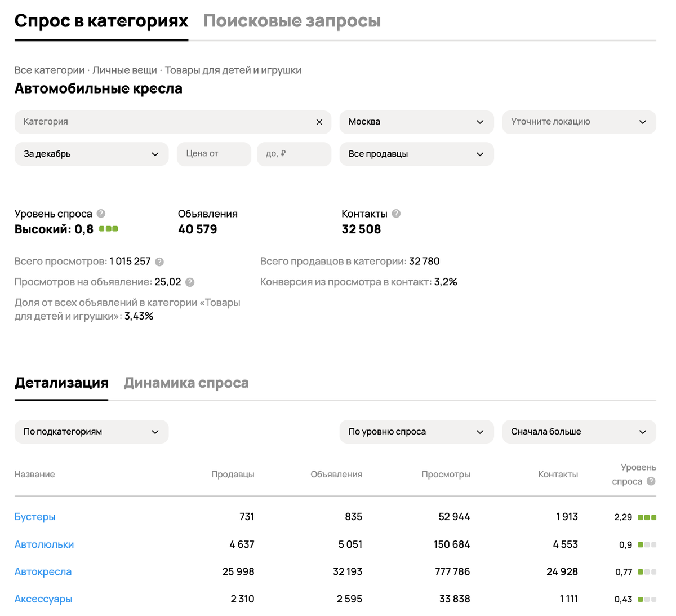Click the green dots next to Бустеры row
The height and width of the screenshot is (616, 676).
(647, 516)
